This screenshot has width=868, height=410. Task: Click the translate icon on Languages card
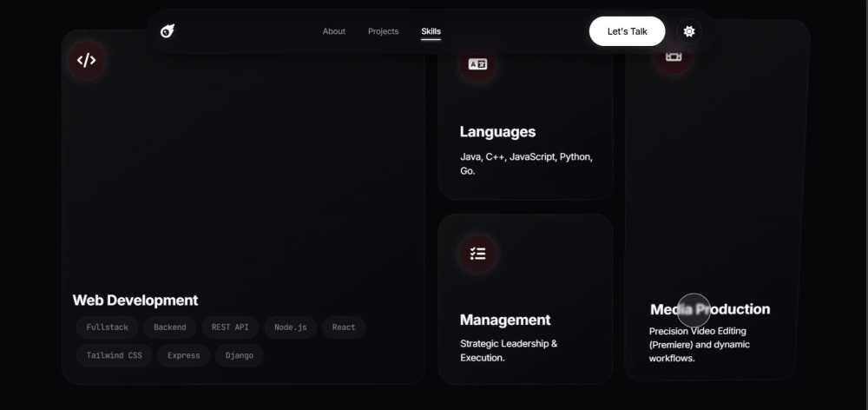pos(477,64)
